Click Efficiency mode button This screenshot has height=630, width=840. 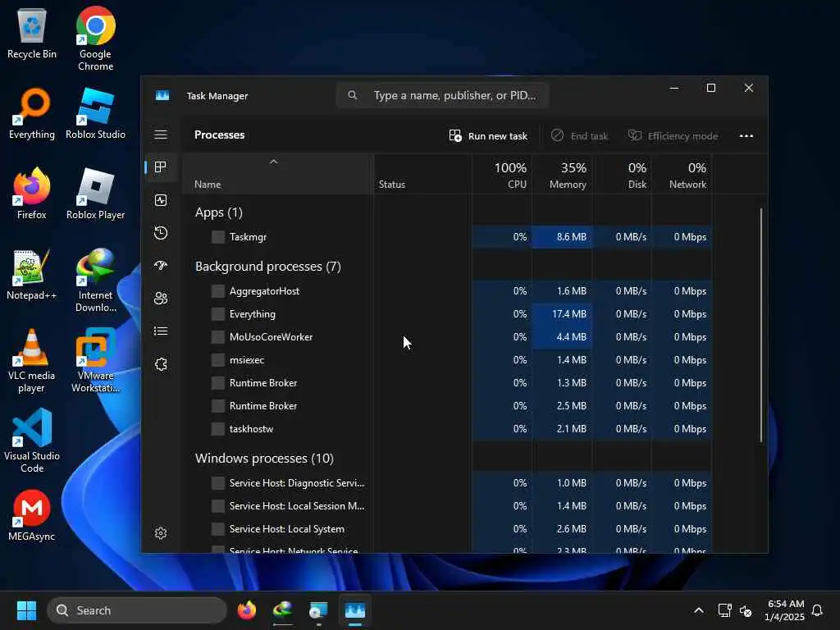coord(673,136)
